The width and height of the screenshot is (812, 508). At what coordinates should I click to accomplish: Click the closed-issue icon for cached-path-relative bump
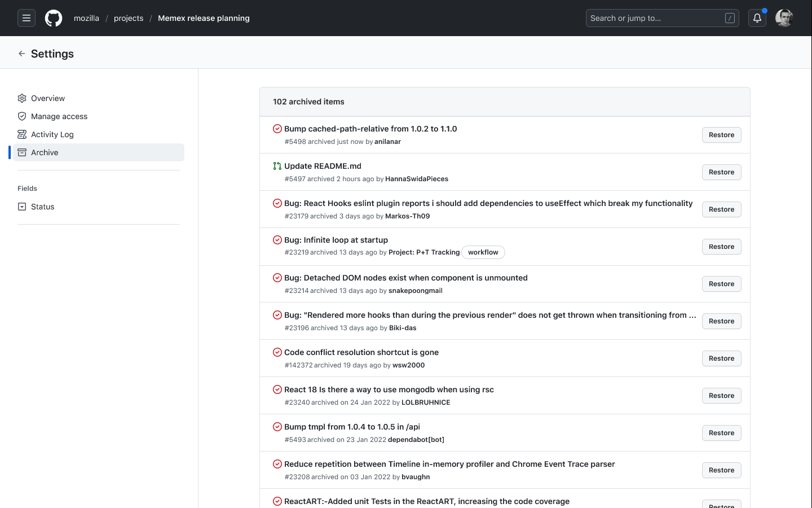pos(277,129)
